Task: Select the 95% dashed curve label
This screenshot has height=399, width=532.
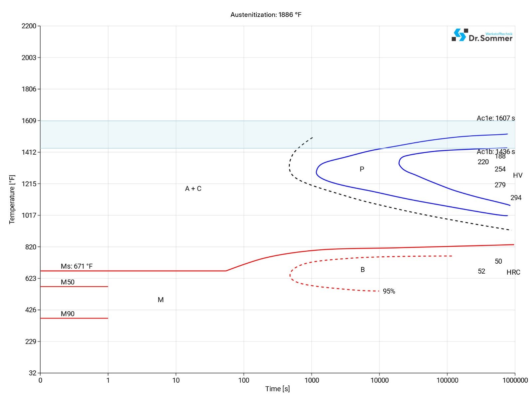Action: tap(389, 291)
